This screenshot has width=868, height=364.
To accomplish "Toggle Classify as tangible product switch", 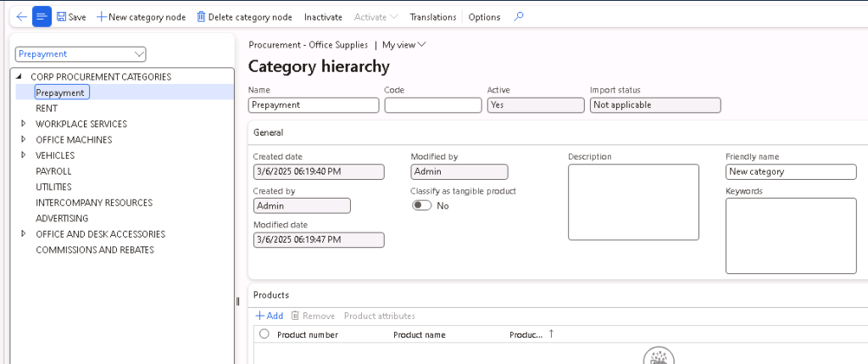I will [x=421, y=205].
